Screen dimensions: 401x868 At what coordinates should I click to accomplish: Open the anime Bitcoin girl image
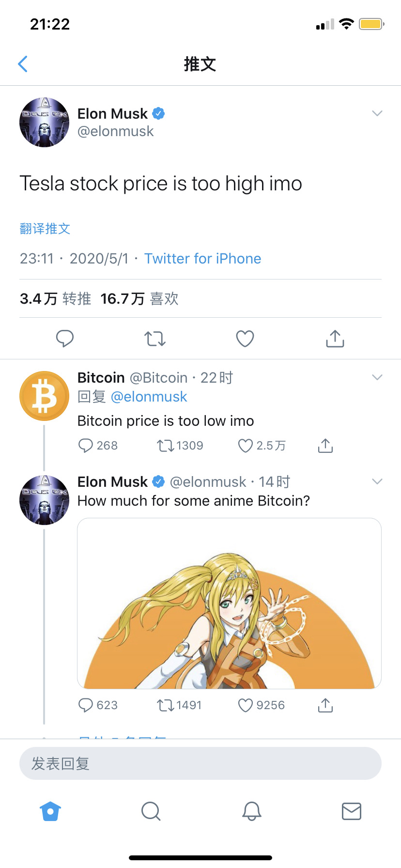pos(229,604)
